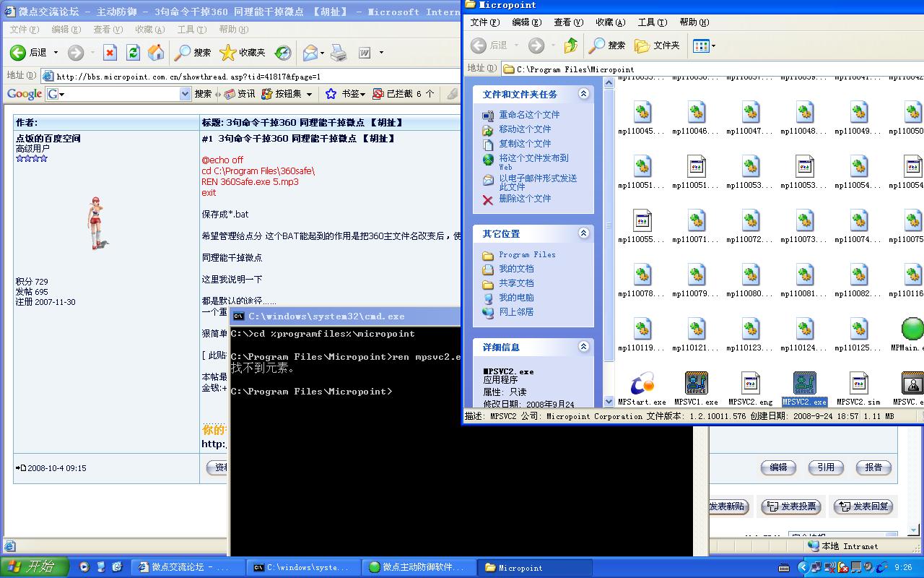Open the 按钮集 dropdown in Google toolbar
This screenshot has width=924, height=578.
[x=309, y=94]
